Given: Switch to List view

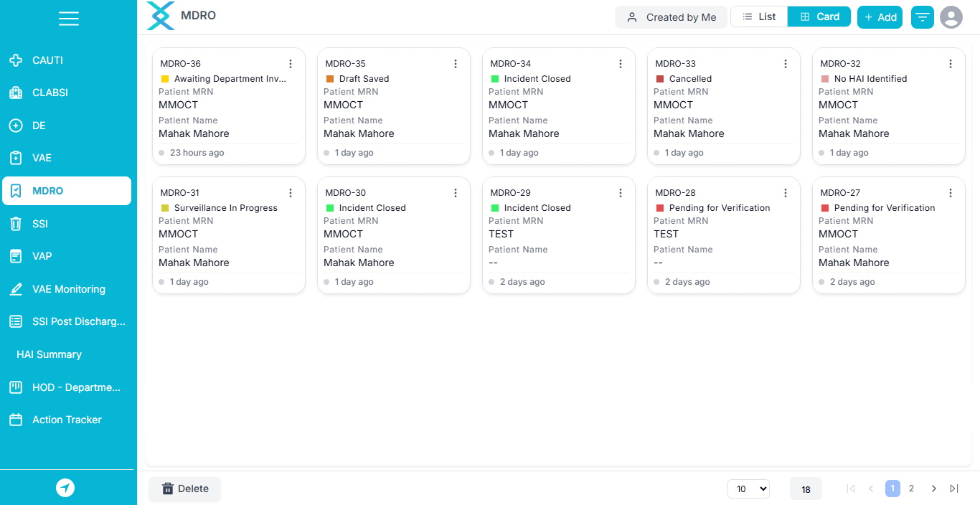Looking at the screenshot, I should 759,16.
